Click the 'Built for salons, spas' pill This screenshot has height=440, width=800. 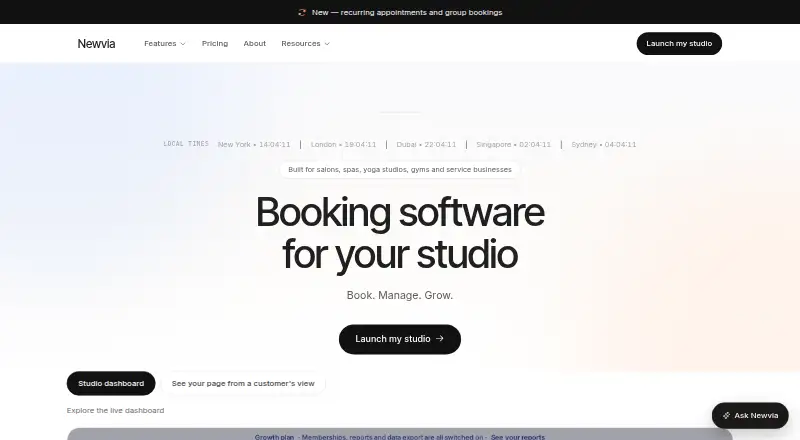pos(400,169)
